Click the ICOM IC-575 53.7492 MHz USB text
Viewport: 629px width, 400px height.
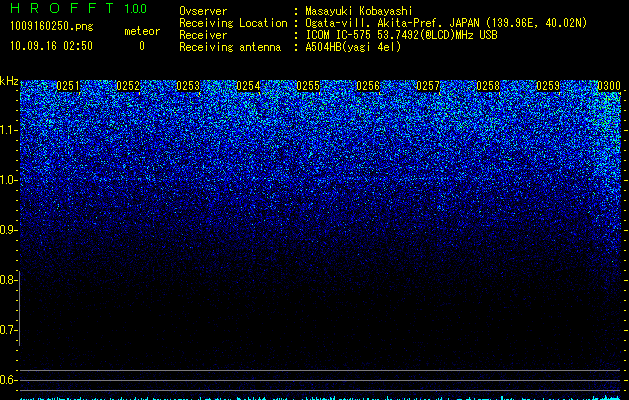tap(401, 35)
